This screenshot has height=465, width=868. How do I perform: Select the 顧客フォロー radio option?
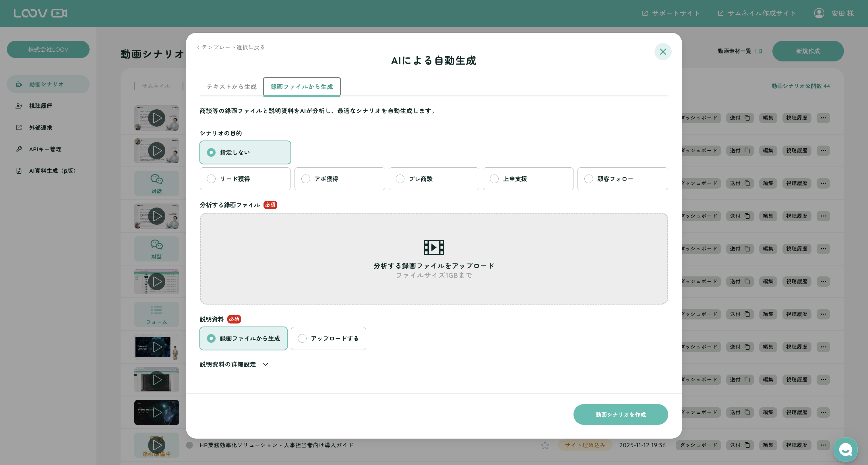[588, 179]
